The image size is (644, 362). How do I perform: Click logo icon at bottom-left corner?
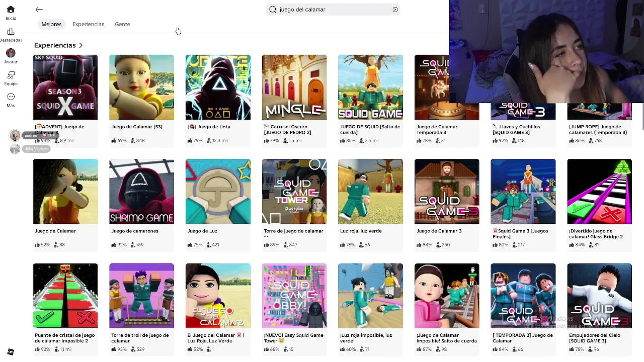(x=11, y=352)
